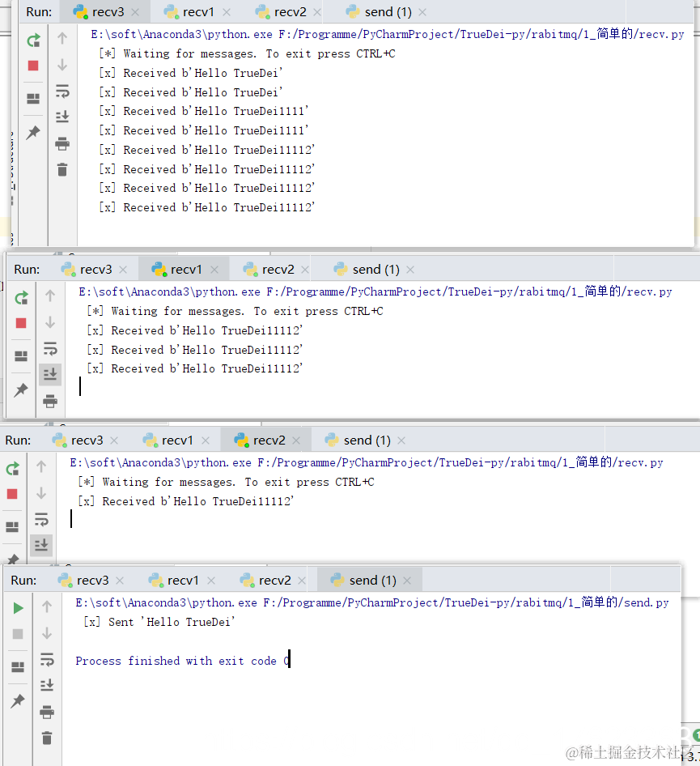Click down arrow in bottom send panel
Viewport: 700px width, 766px height.
coord(47,633)
